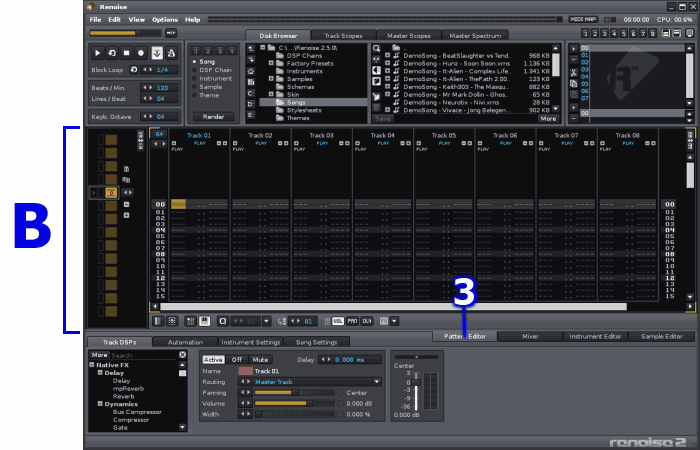The image size is (700, 450).
Task: Click the Mute track state button
Action: point(260,360)
